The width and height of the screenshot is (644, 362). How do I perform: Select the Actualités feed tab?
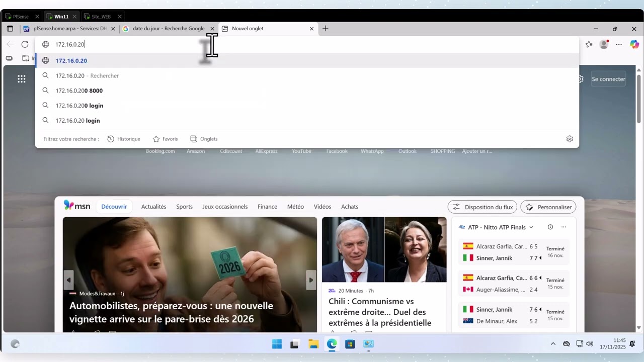pos(153,207)
